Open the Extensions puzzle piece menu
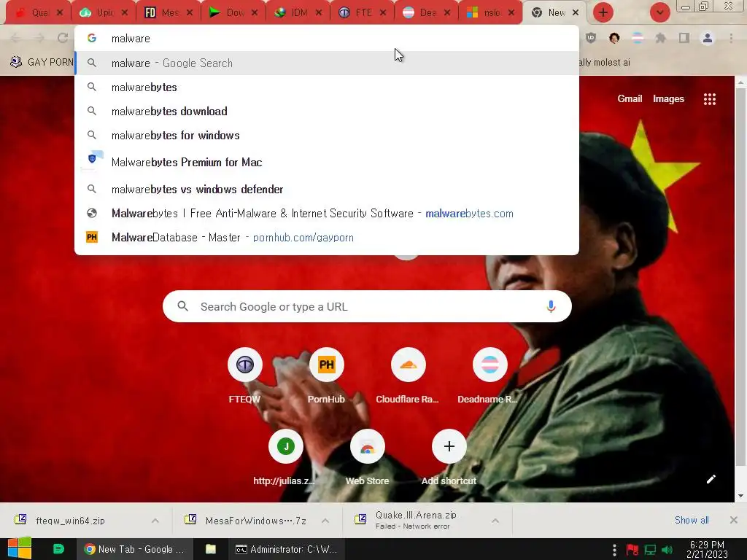Viewport: 747px width, 560px height. point(661,38)
